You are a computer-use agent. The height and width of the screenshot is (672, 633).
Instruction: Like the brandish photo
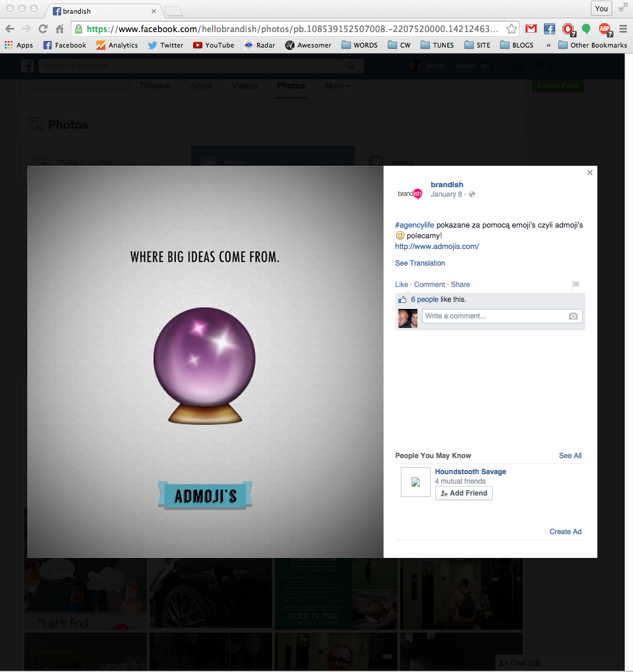tap(401, 285)
